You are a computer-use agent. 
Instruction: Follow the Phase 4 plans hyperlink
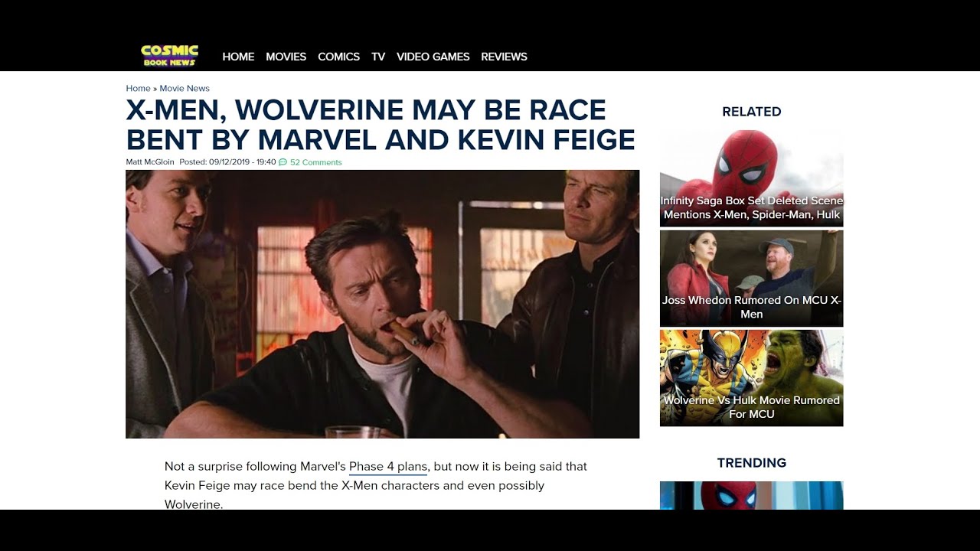click(x=387, y=467)
